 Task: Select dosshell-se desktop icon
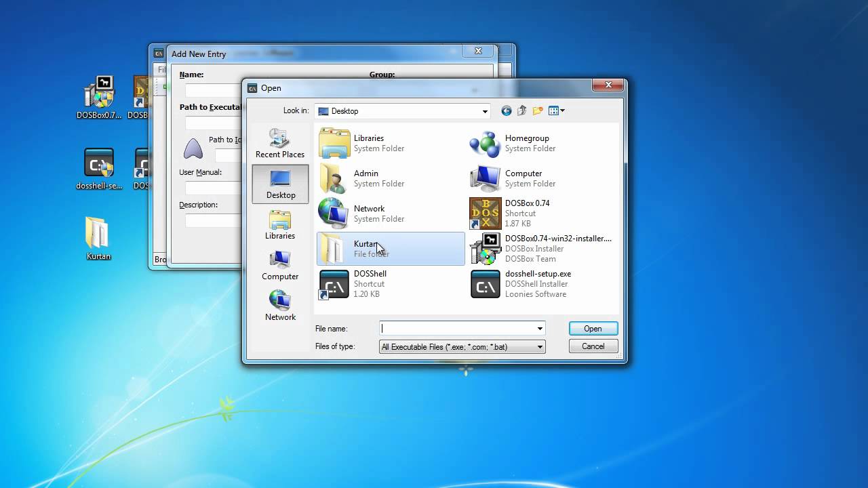[x=99, y=169]
